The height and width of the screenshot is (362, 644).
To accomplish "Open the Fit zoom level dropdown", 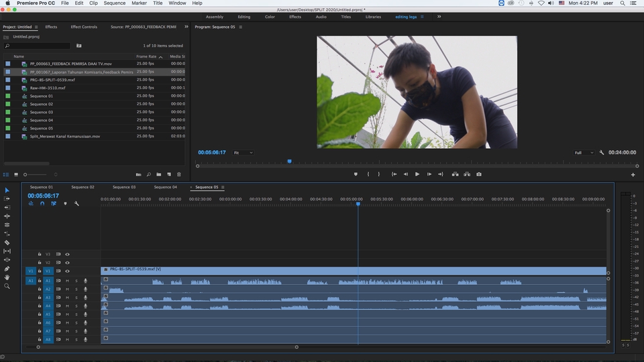I will click(x=243, y=153).
